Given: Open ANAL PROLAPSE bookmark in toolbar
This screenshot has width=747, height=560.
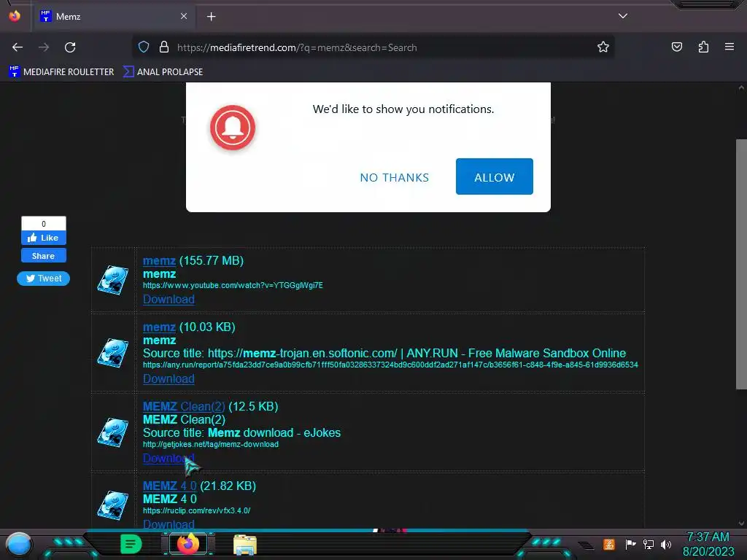Looking at the screenshot, I should (x=163, y=72).
